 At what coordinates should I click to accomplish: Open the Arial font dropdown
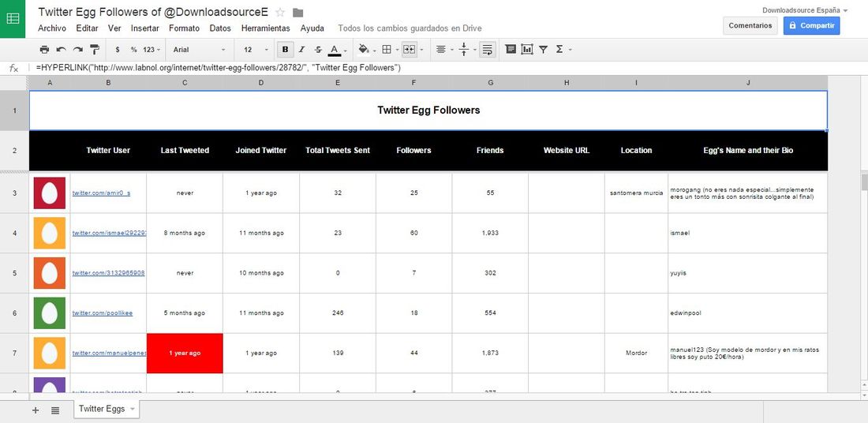(x=199, y=50)
